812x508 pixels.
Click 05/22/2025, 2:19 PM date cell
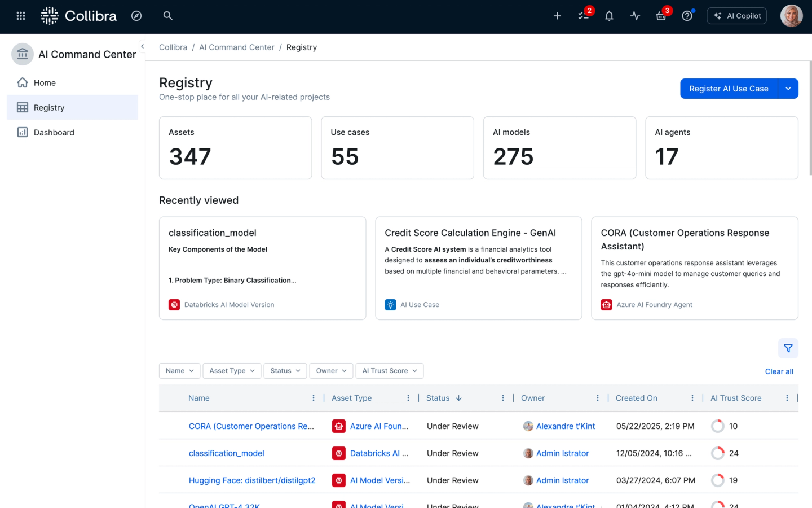(x=655, y=426)
